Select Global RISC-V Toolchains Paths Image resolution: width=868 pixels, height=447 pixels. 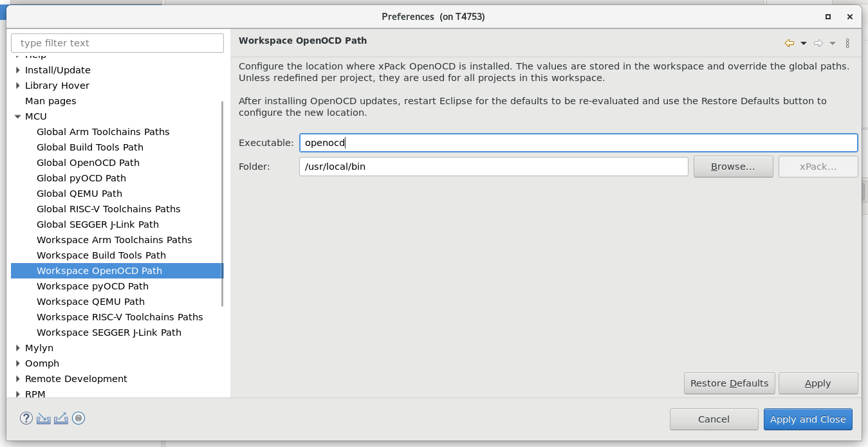tap(109, 209)
